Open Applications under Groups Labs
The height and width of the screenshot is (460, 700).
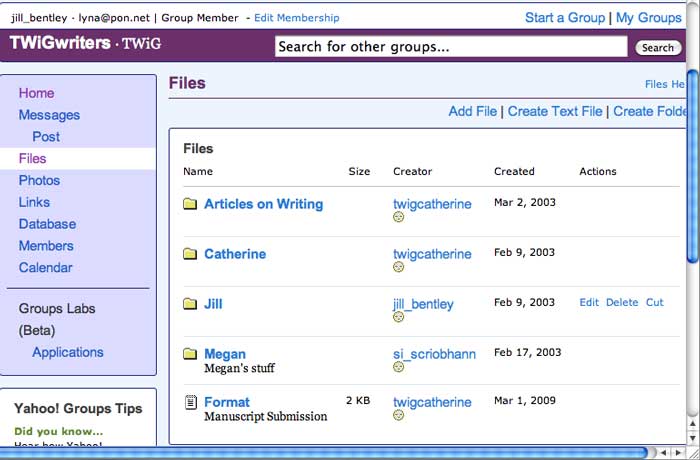click(68, 352)
